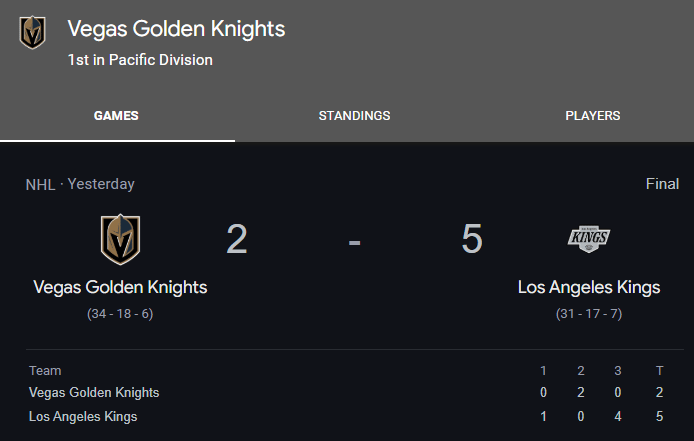Select the Games tab
Image resolution: width=694 pixels, height=441 pixels.
pos(116,116)
